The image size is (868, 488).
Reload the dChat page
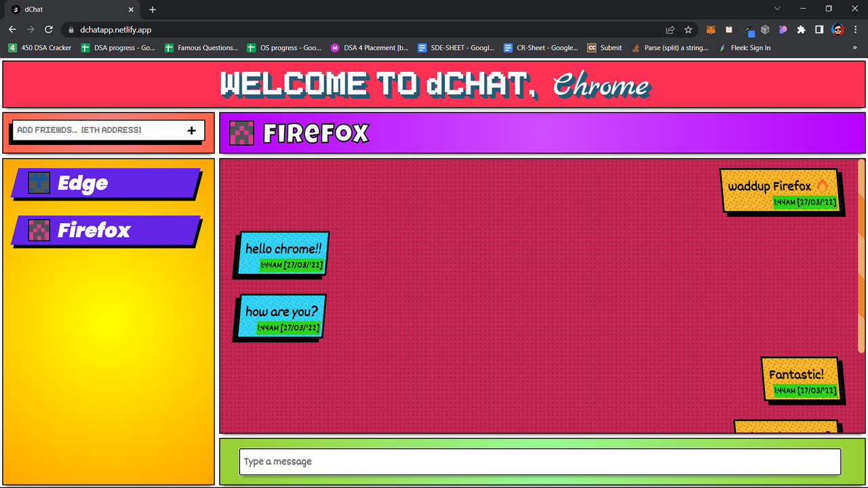point(49,30)
